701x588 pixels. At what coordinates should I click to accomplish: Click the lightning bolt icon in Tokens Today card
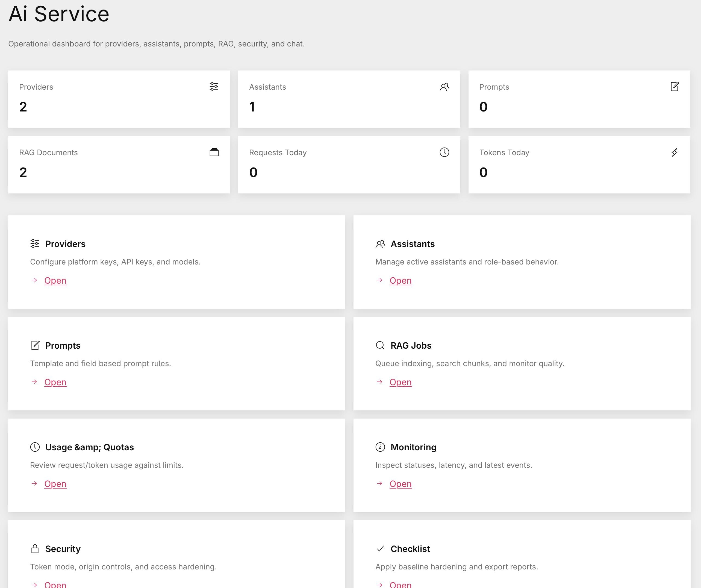point(674,152)
